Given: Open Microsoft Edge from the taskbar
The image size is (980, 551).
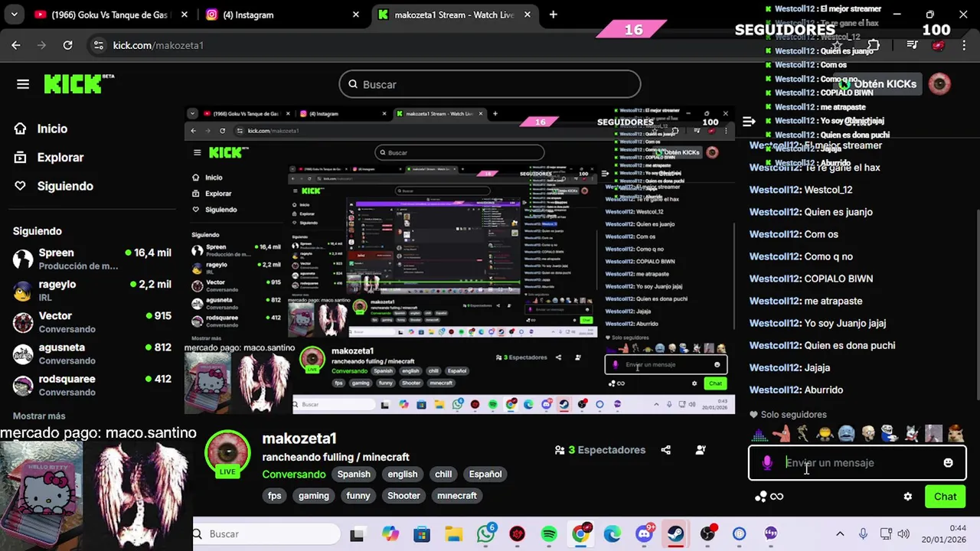Looking at the screenshot, I should coord(612,534).
